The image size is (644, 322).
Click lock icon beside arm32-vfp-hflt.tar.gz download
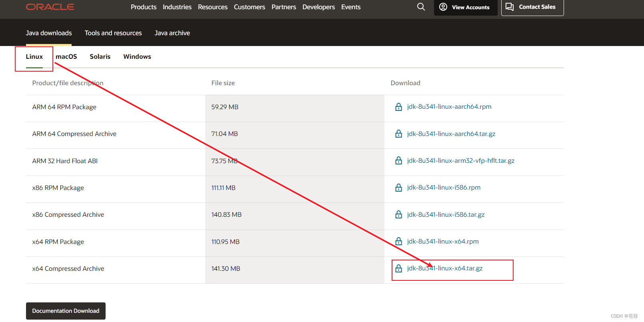coord(398,160)
